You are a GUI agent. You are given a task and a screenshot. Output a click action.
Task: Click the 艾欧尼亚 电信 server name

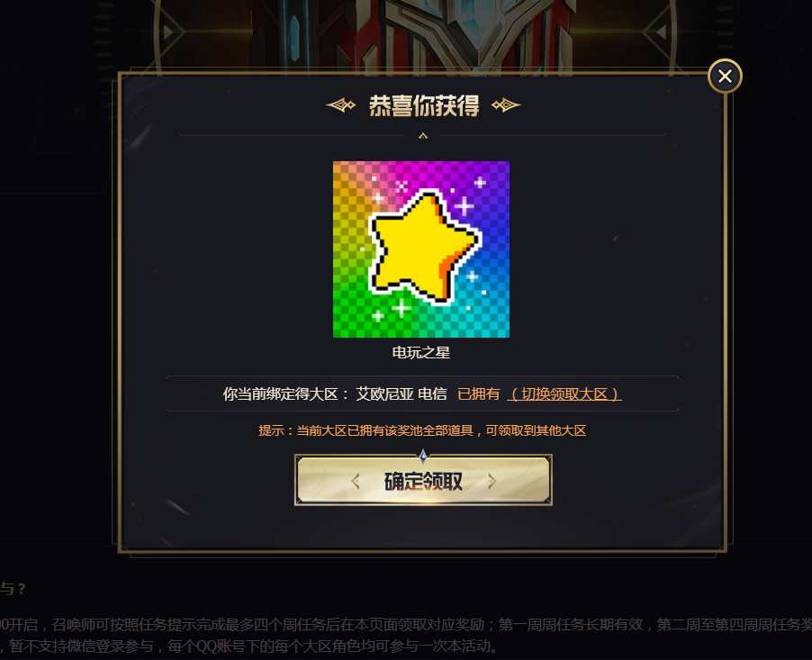pyautogui.click(x=401, y=394)
